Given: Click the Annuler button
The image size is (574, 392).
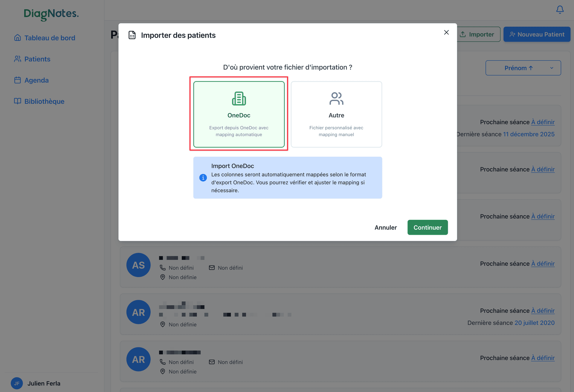Looking at the screenshot, I should tap(385, 227).
